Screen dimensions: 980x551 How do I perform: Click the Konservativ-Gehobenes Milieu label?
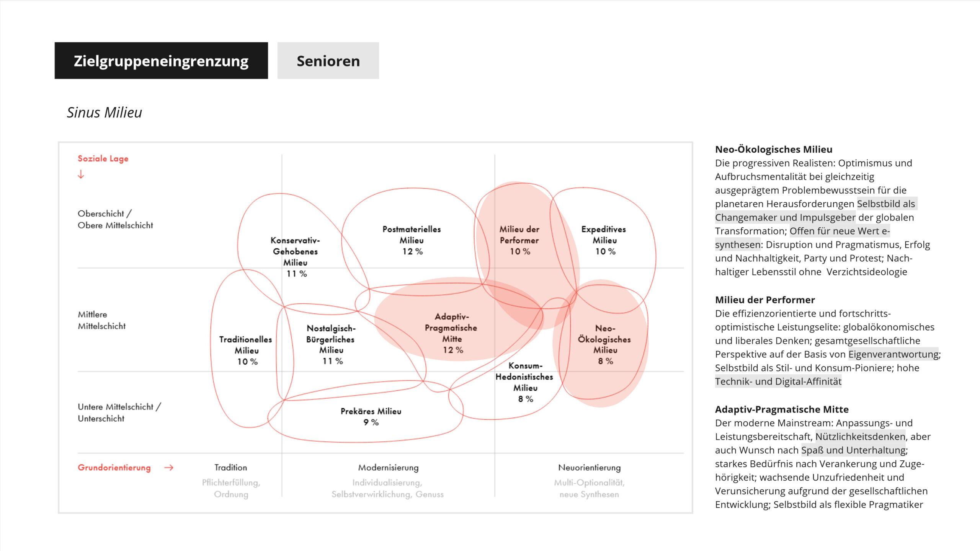click(x=295, y=257)
